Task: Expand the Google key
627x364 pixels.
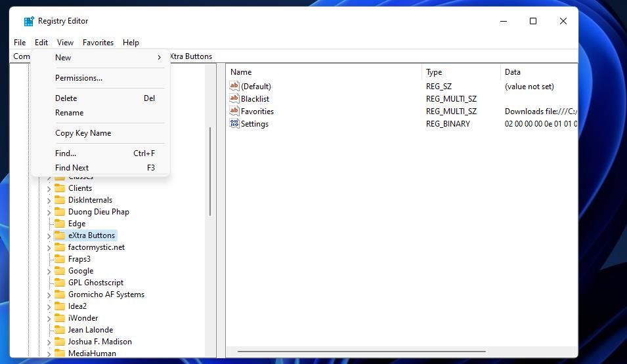Action: [x=49, y=272]
